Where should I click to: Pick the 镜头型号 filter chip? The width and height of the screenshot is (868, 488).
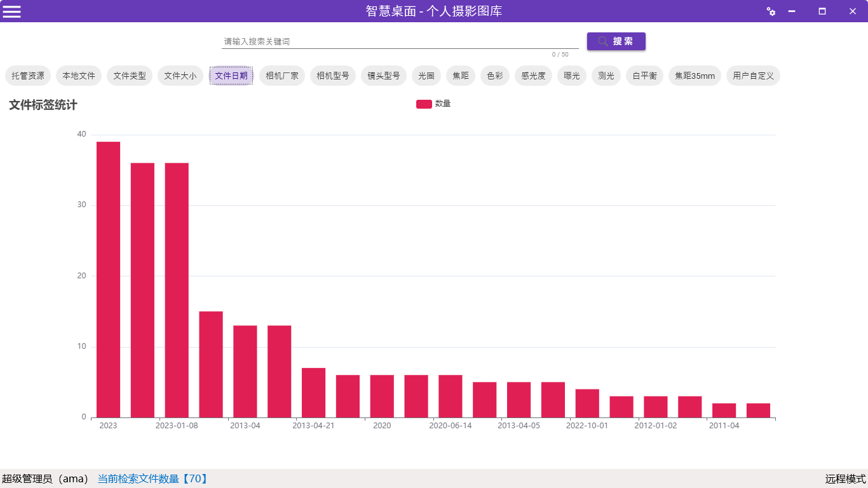click(x=384, y=76)
